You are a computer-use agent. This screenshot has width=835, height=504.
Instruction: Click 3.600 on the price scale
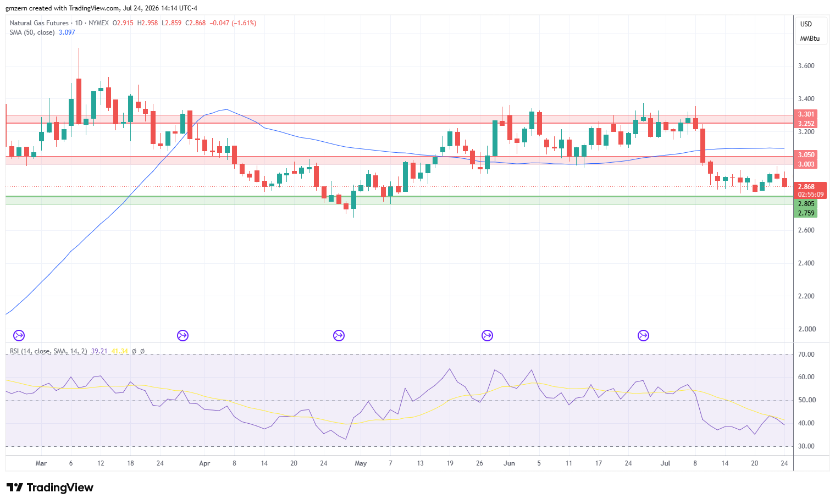coord(806,66)
